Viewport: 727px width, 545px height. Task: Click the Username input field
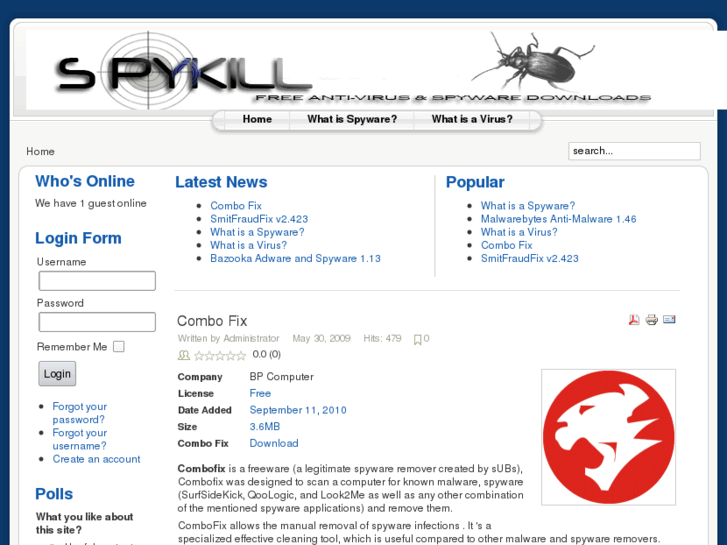pyautogui.click(x=97, y=281)
